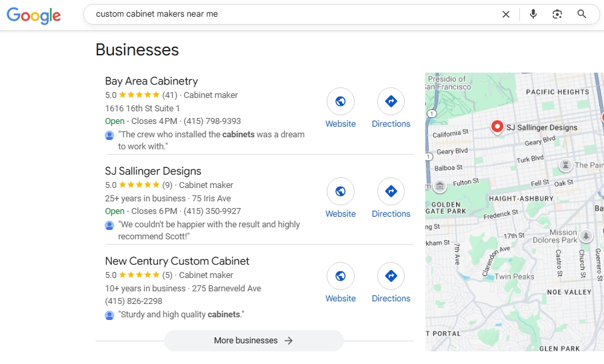Click phone number (415) 350-9927

tap(212, 211)
